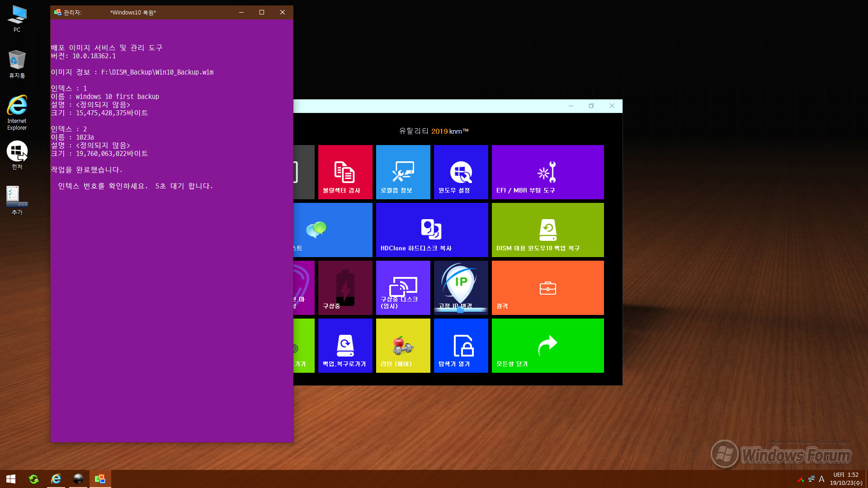Open Internet Explorer from the taskbar
868x488 pixels.
click(x=56, y=479)
